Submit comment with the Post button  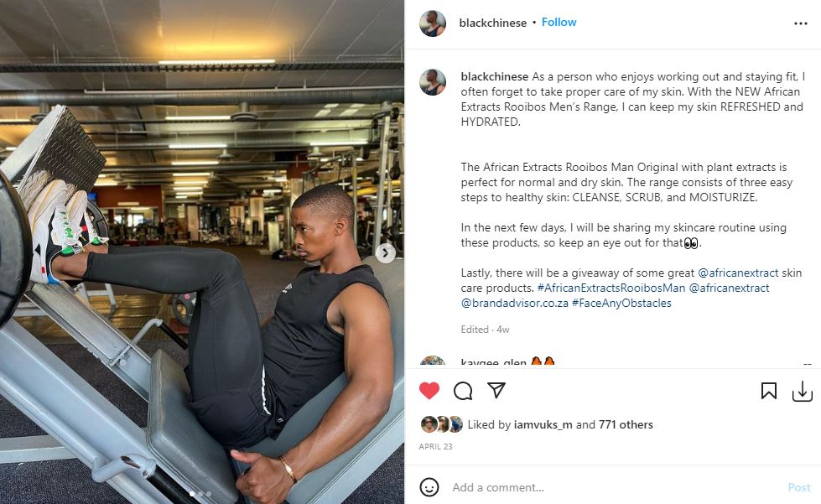[799, 487]
